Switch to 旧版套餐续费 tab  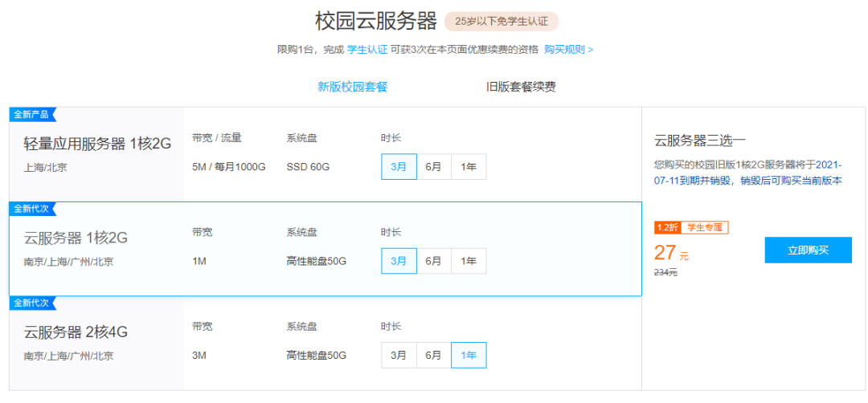point(521,87)
